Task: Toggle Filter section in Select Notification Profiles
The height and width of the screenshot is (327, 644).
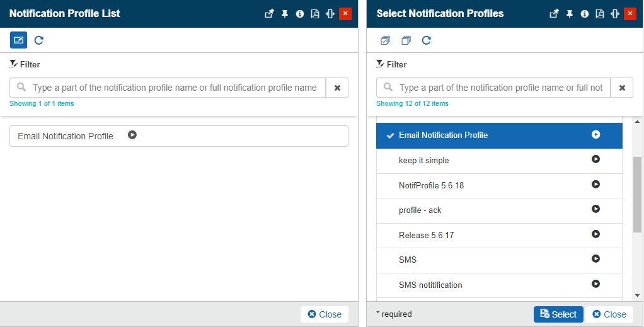Action: point(391,64)
